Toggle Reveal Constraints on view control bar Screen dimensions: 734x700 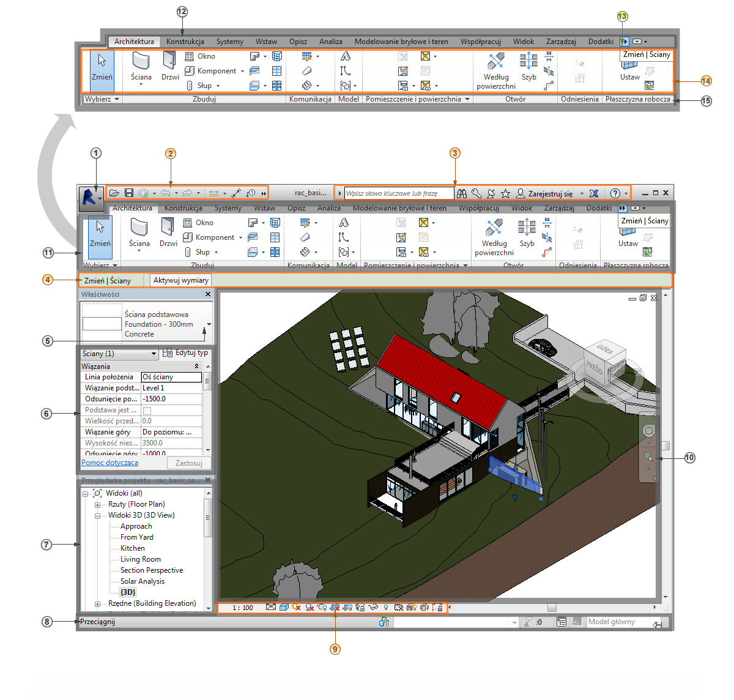coord(439,608)
